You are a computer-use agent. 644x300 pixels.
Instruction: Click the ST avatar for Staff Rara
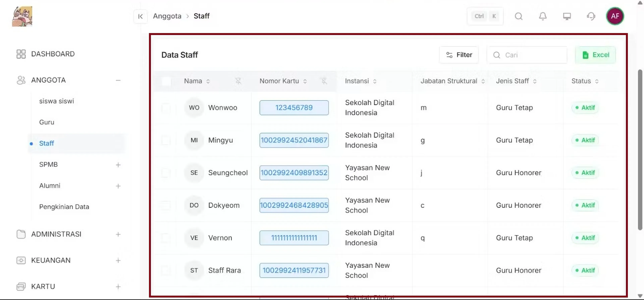click(194, 270)
